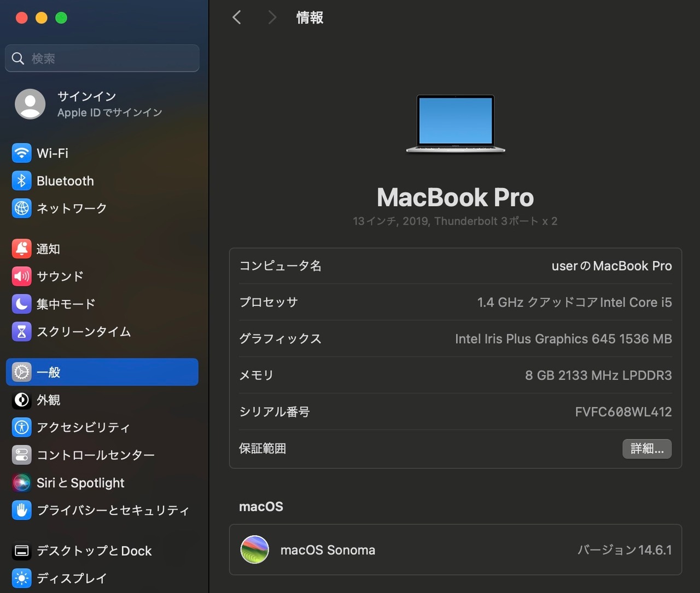Open ディスプレイ sun icon
The height and width of the screenshot is (593, 700).
(22, 578)
